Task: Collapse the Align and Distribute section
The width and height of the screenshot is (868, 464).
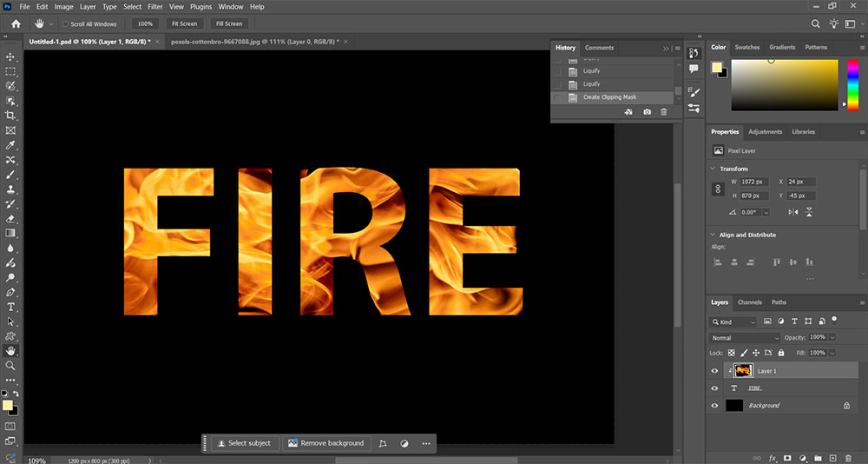Action: (713, 235)
